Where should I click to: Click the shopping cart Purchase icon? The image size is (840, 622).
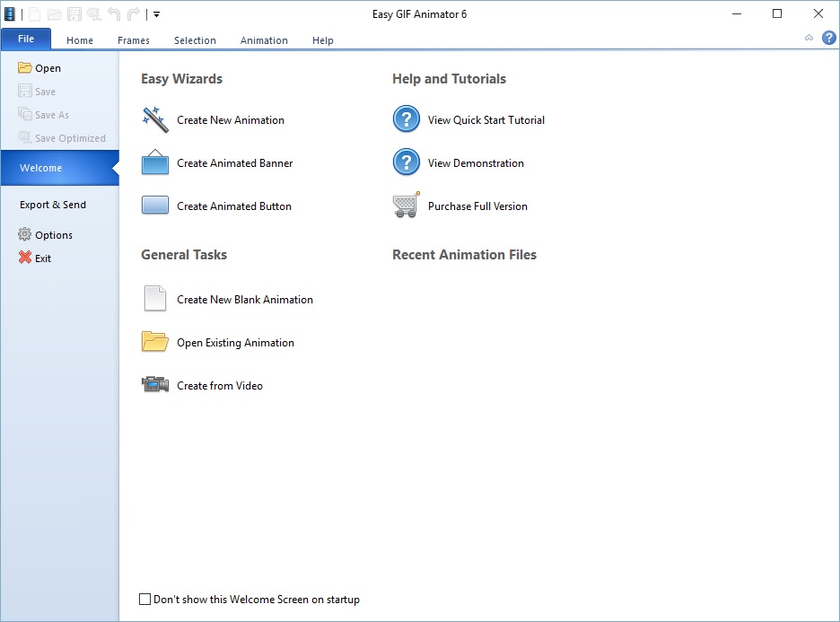(406, 206)
